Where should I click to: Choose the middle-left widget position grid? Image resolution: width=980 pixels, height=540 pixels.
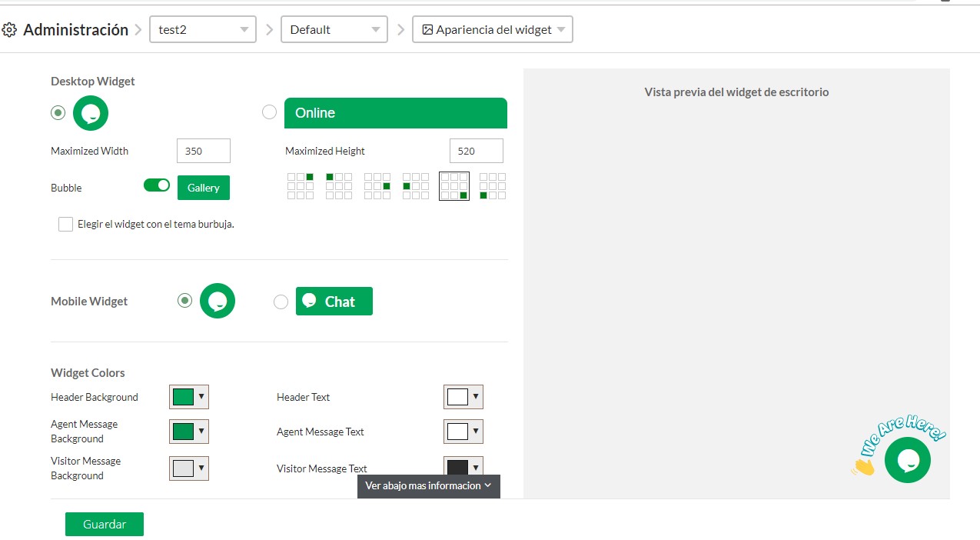(x=415, y=186)
